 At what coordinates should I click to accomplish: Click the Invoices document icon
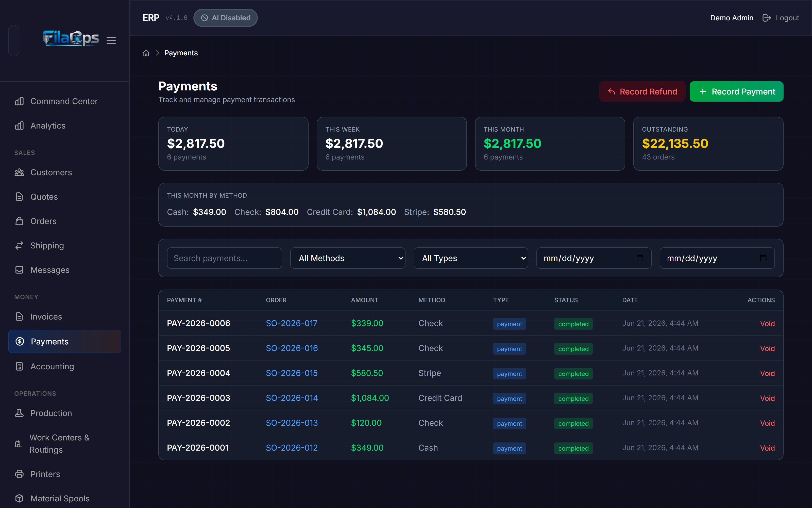click(20, 316)
